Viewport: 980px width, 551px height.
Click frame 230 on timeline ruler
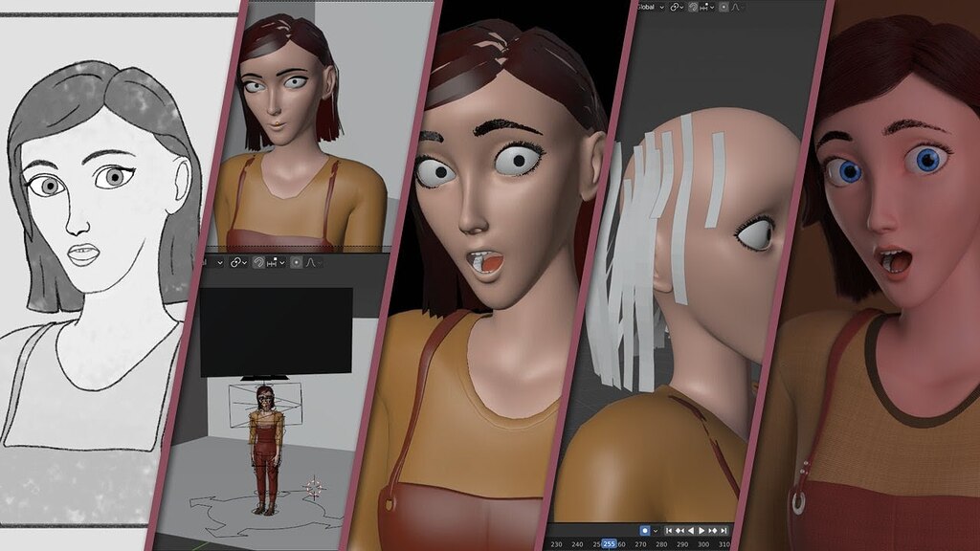[x=556, y=544]
